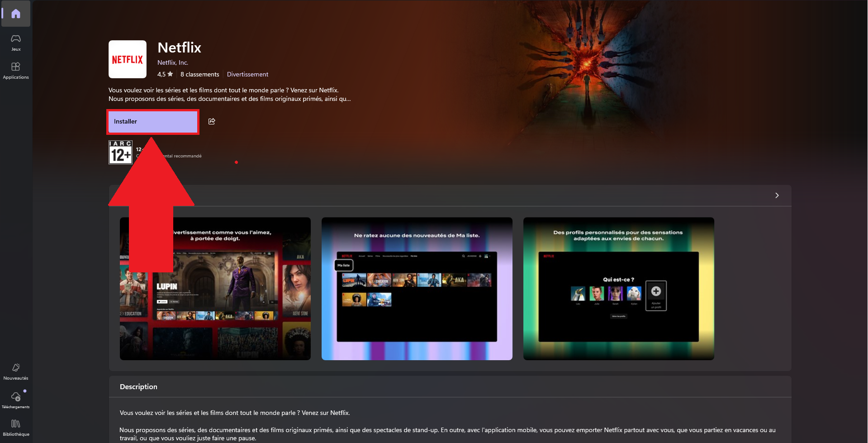
Task: Go to the Home page icon
Action: [x=16, y=14]
